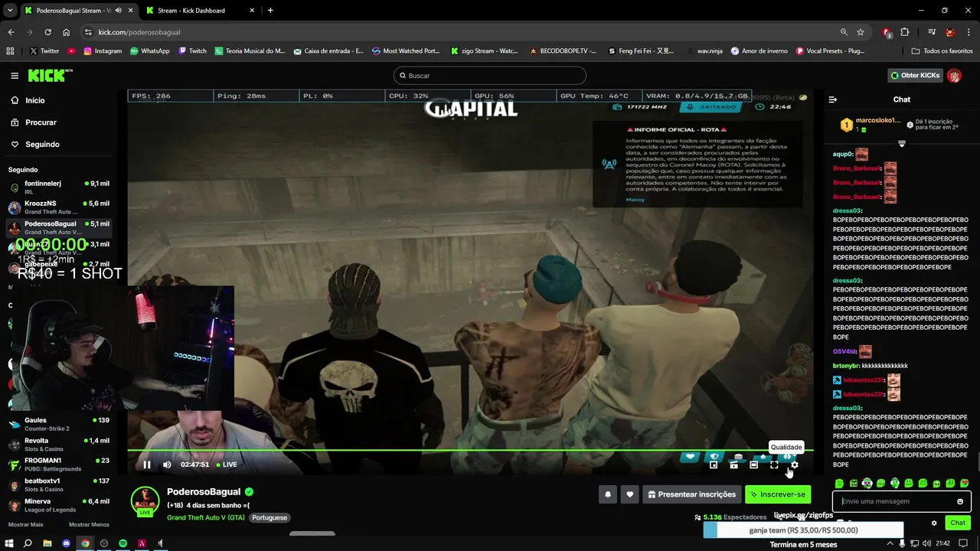This screenshot has width=980, height=551.
Task: Open the Grand Theft Auto V (GTA) category link
Action: point(206,517)
